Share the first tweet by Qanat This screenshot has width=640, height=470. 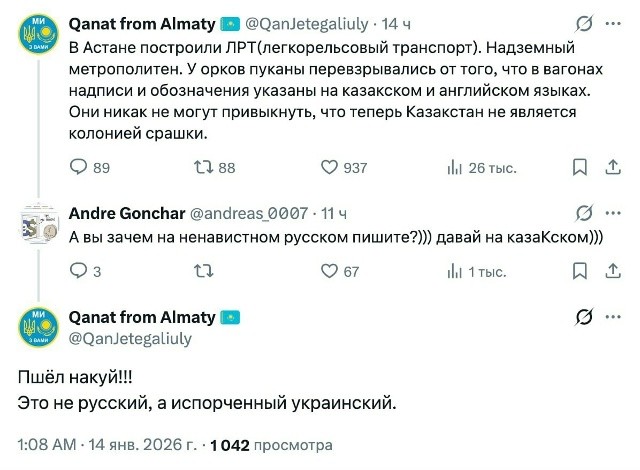coord(608,168)
